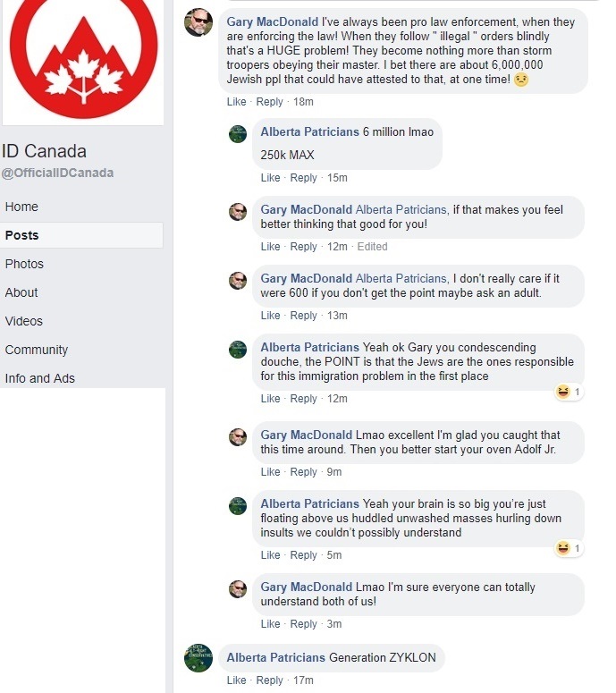The image size is (616, 693).
Task: Open Info and Ads section
Action: pyautogui.click(x=39, y=378)
